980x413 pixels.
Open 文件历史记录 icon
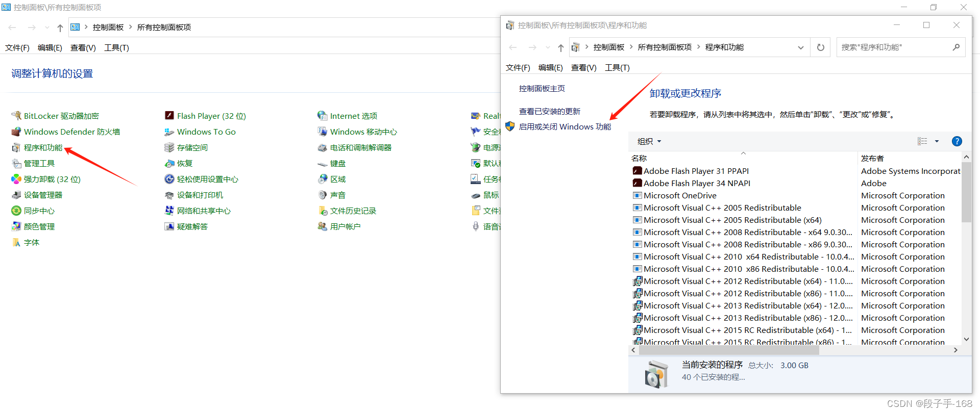point(323,211)
